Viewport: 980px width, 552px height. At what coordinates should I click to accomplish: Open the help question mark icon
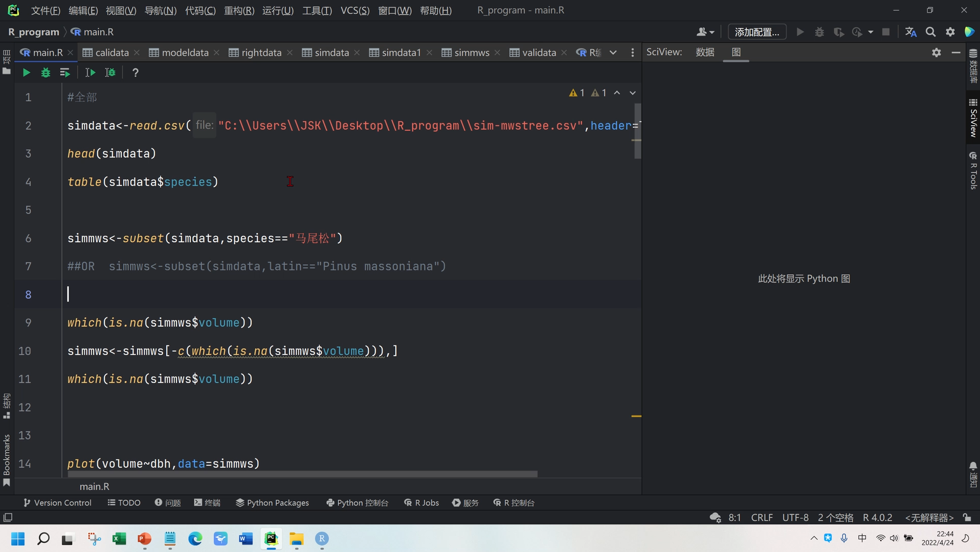click(x=135, y=73)
